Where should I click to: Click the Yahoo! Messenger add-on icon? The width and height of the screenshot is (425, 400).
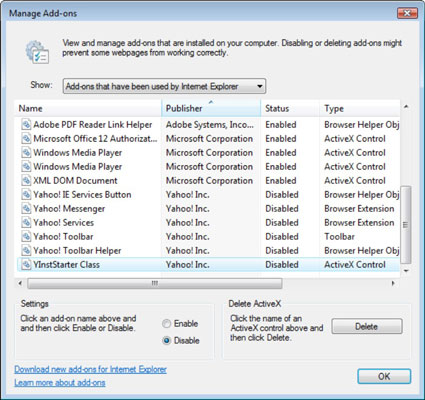26,209
